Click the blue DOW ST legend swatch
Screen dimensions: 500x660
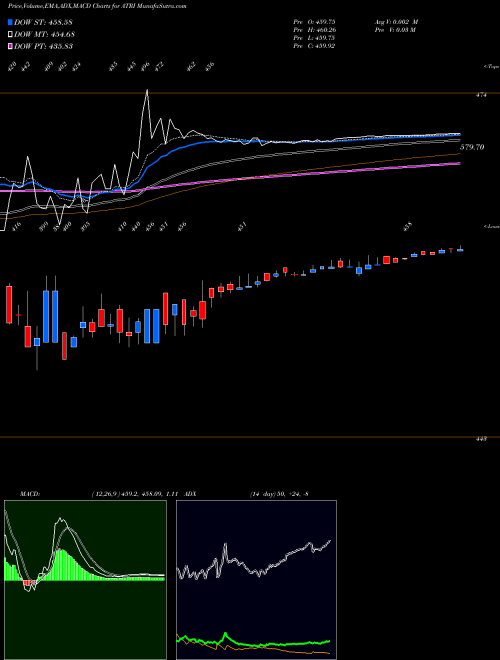(11, 22)
